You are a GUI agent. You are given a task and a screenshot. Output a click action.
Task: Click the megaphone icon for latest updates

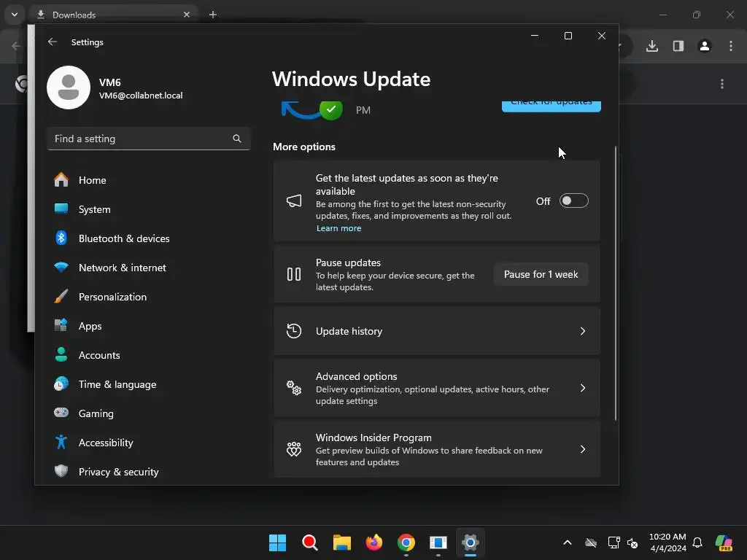pos(294,201)
